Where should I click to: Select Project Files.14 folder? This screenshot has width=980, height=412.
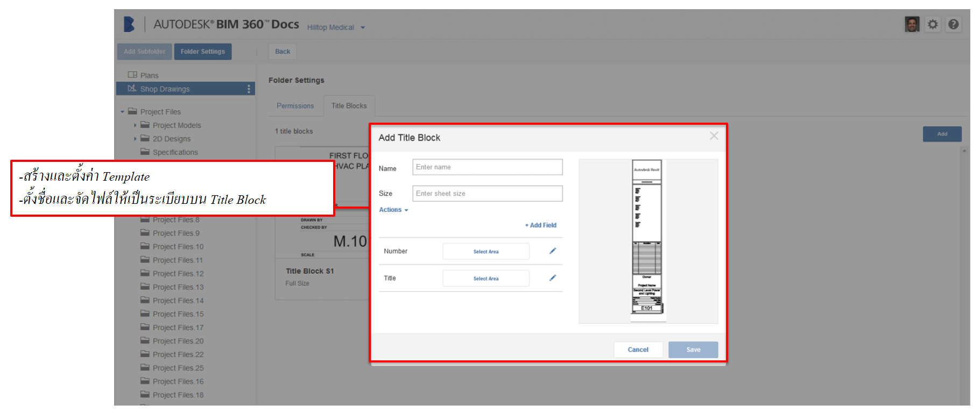point(178,301)
